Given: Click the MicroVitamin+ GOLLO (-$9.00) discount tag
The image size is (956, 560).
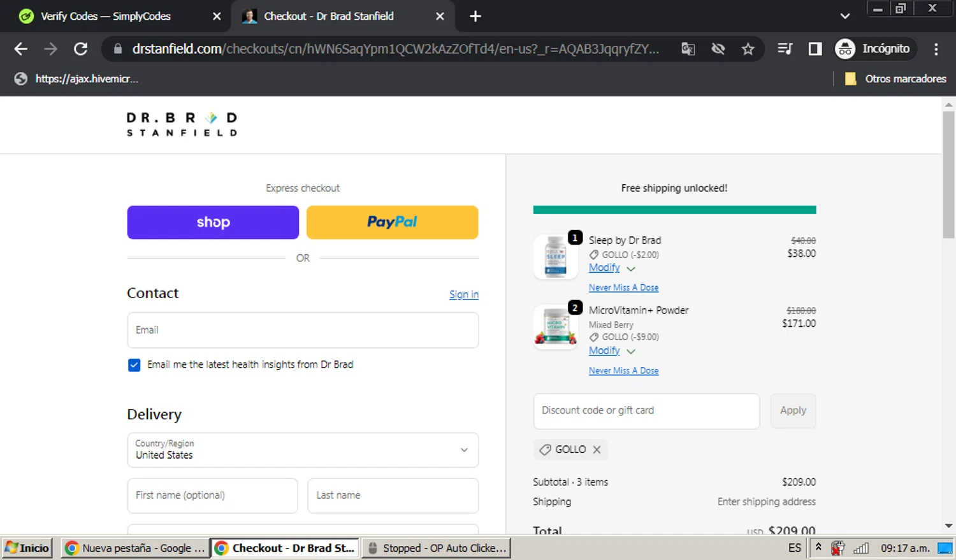Looking at the screenshot, I should click(x=625, y=337).
